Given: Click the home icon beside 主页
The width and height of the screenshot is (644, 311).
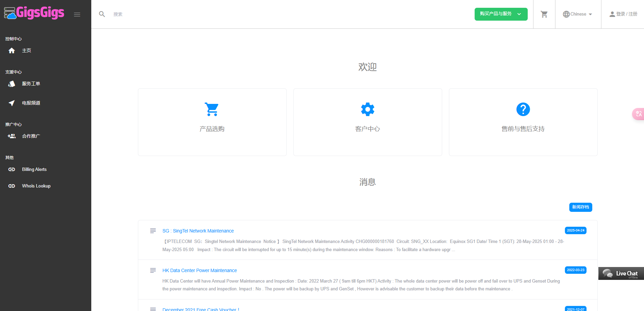Looking at the screenshot, I should coord(11,50).
